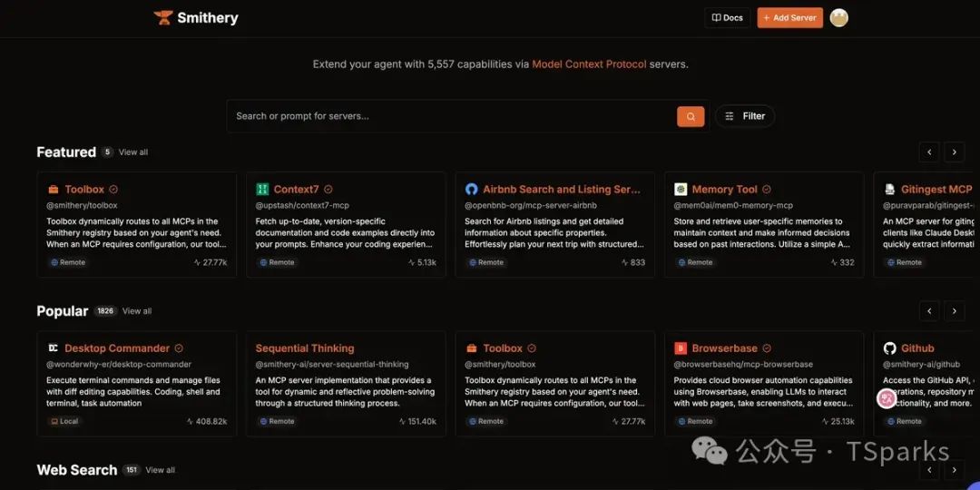Click @wonderwhy-er/desktop-commander package name
The height and width of the screenshot is (490, 980).
pyautogui.click(x=119, y=364)
